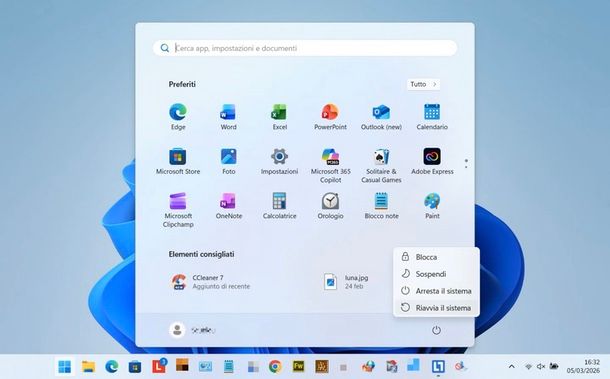610x379 pixels.
Task: Select Blocca from the power menu
Action: pos(436,257)
